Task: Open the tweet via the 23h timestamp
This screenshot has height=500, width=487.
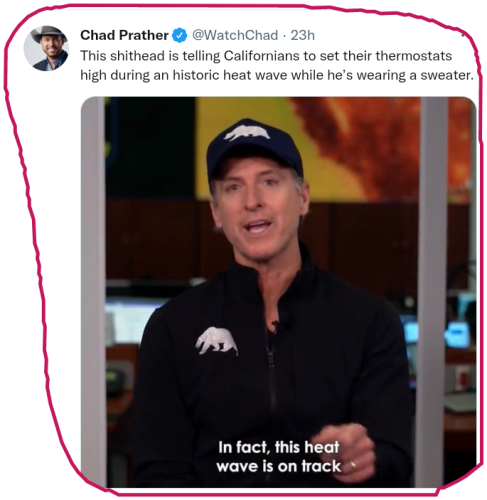Action: click(x=302, y=35)
